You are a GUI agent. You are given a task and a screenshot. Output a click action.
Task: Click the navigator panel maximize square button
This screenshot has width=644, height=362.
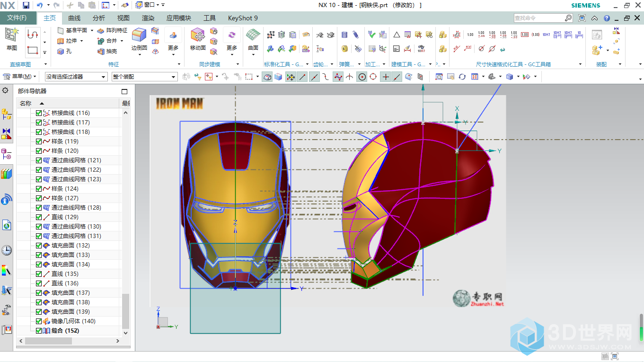[x=124, y=91]
